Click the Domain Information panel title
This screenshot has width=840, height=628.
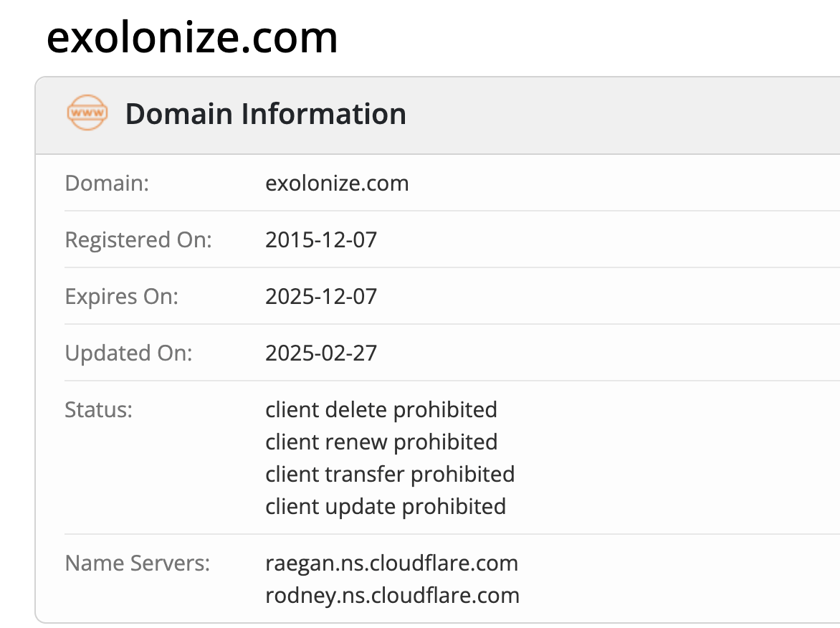(x=265, y=114)
